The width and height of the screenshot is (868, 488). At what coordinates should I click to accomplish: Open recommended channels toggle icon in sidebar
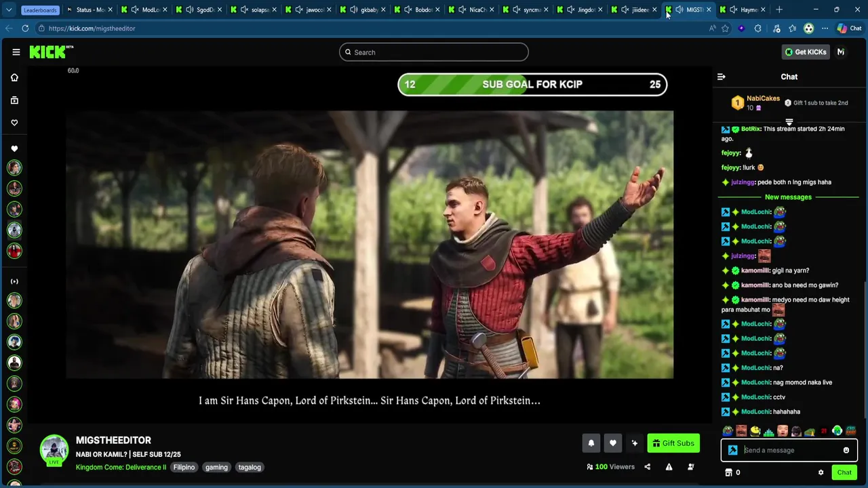pyautogui.click(x=14, y=281)
